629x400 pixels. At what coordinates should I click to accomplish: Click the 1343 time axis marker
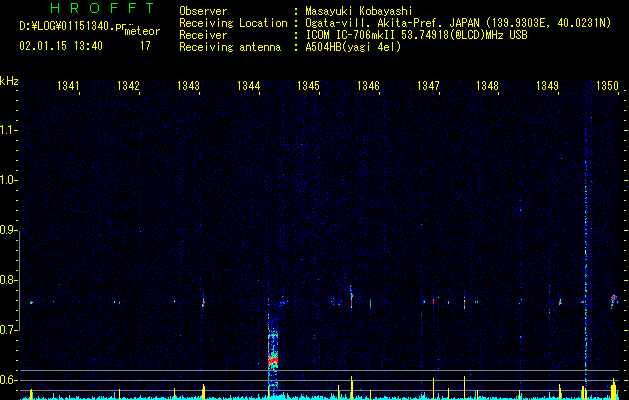pos(188,86)
